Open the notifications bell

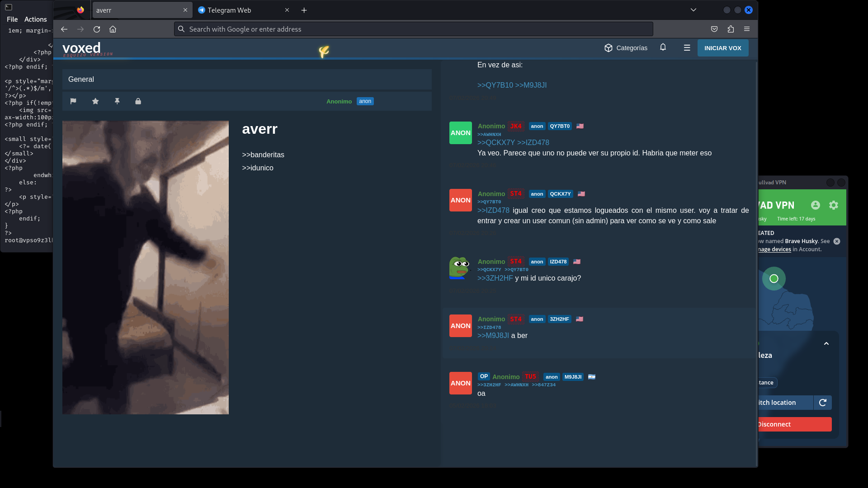pyautogui.click(x=663, y=47)
